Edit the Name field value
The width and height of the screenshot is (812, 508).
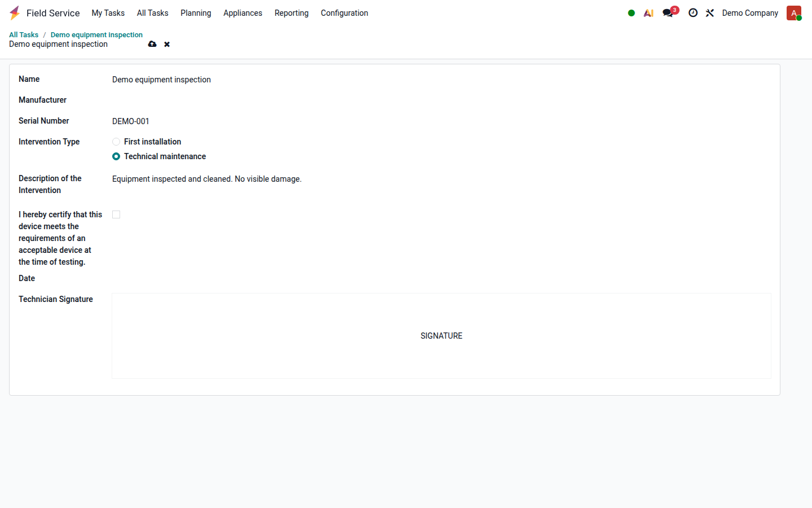442,80
